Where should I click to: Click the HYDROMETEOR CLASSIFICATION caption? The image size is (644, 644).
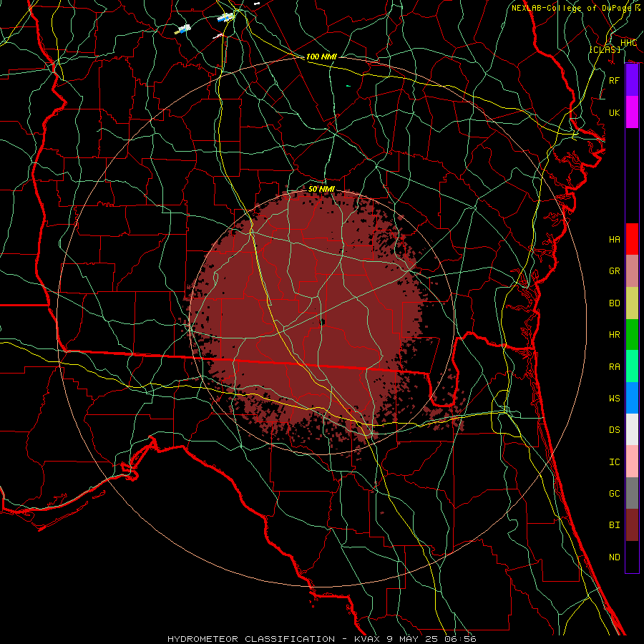(x=251, y=639)
